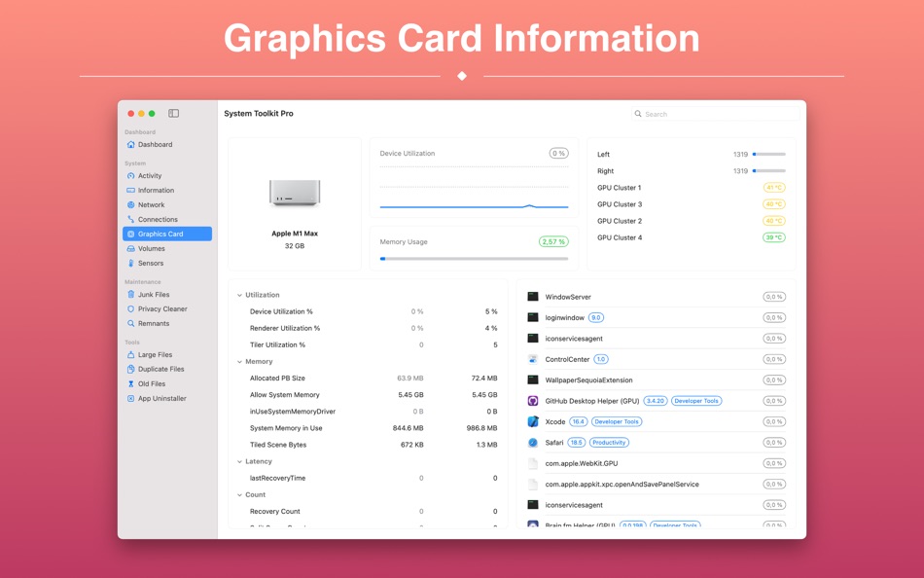Go to the Network section
924x578 pixels.
point(167,204)
